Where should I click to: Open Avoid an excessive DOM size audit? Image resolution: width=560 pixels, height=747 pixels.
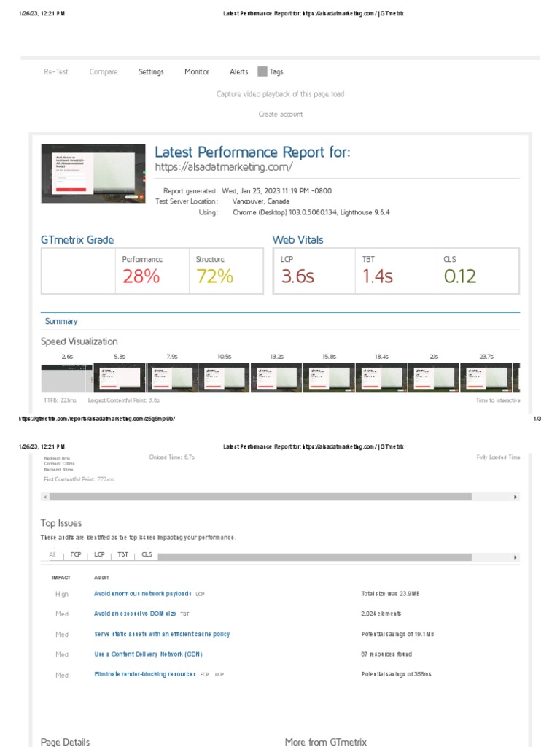pyautogui.click(x=135, y=614)
